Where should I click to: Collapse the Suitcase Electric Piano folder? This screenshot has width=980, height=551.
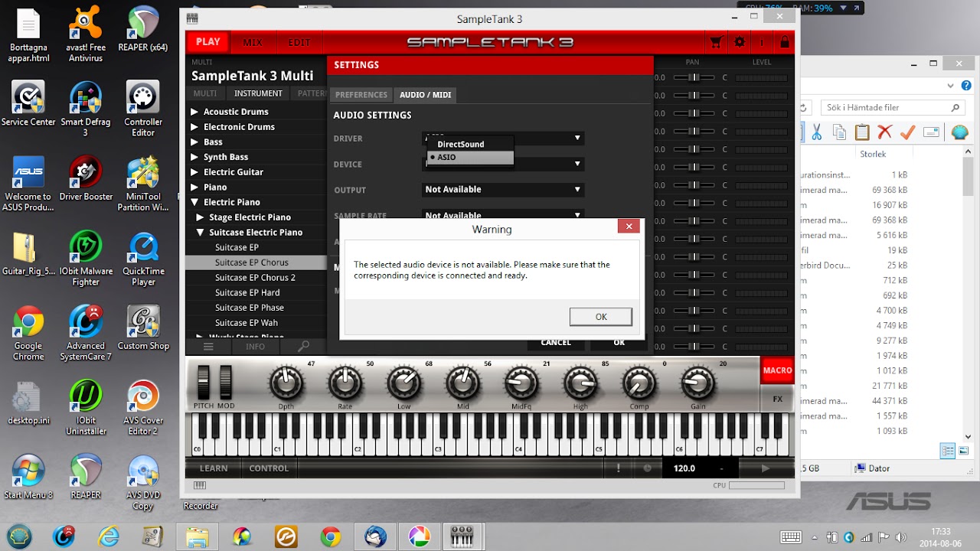200,232
